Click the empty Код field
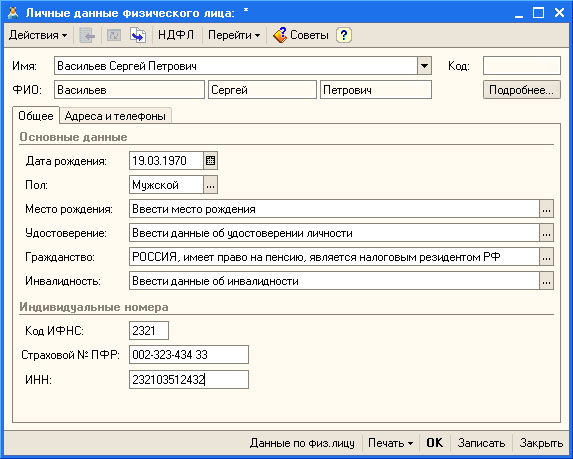The image size is (573, 459). 521,66
